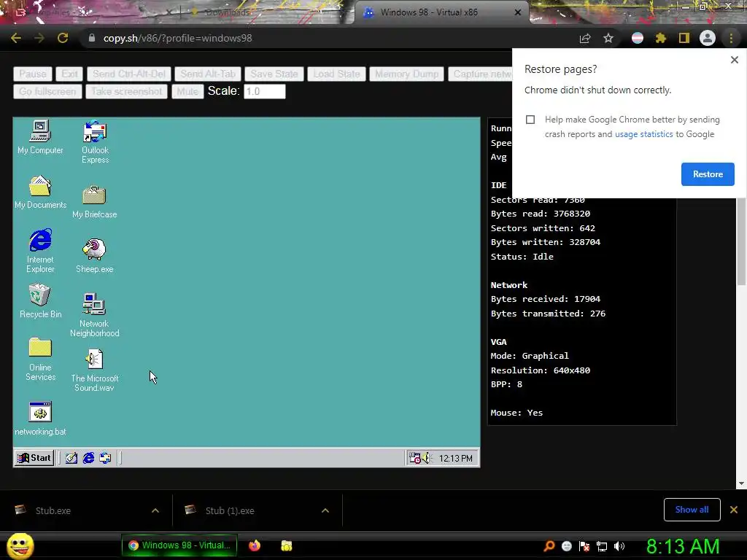This screenshot has width=747, height=560.
Task: Dismiss the Restore pages popup
Action: click(x=734, y=60)
